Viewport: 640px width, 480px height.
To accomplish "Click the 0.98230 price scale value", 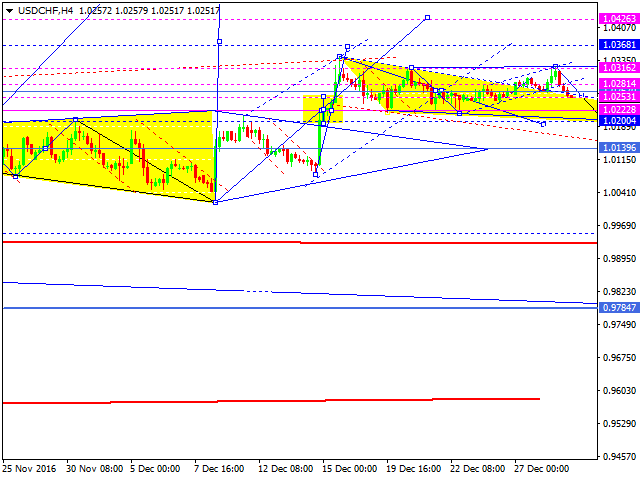I will [620, 292].
